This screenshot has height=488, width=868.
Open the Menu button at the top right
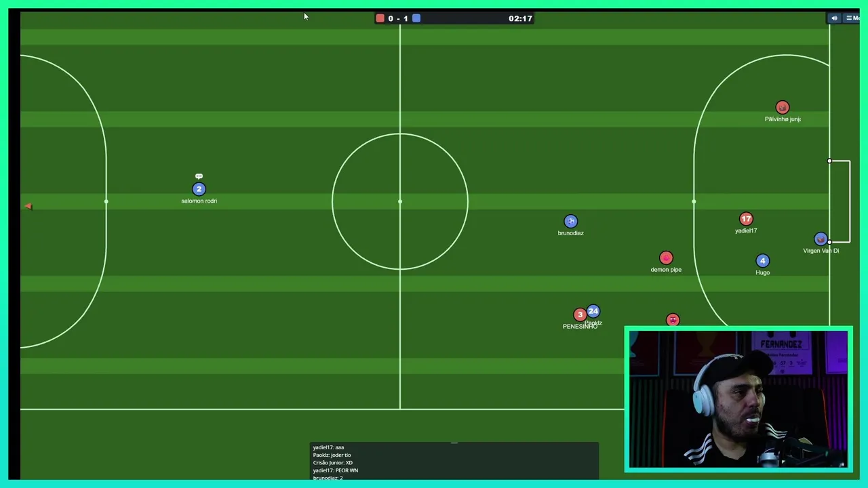point(852,18)
